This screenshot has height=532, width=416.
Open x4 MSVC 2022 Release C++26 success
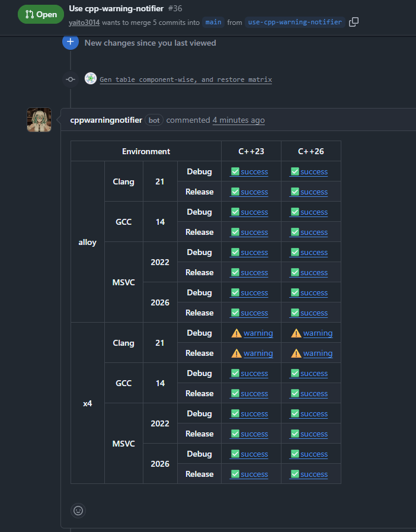click(x=309, y=434)
